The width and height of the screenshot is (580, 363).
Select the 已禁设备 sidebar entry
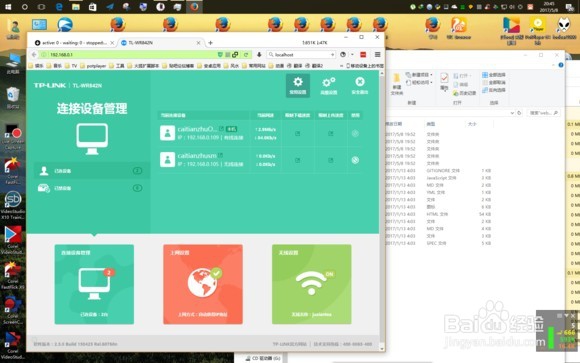pos(92,188)
